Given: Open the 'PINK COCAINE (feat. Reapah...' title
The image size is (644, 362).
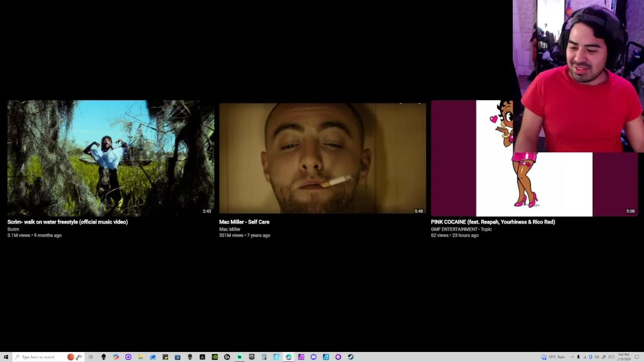Looking at the screenshot, I should (493, 222).
